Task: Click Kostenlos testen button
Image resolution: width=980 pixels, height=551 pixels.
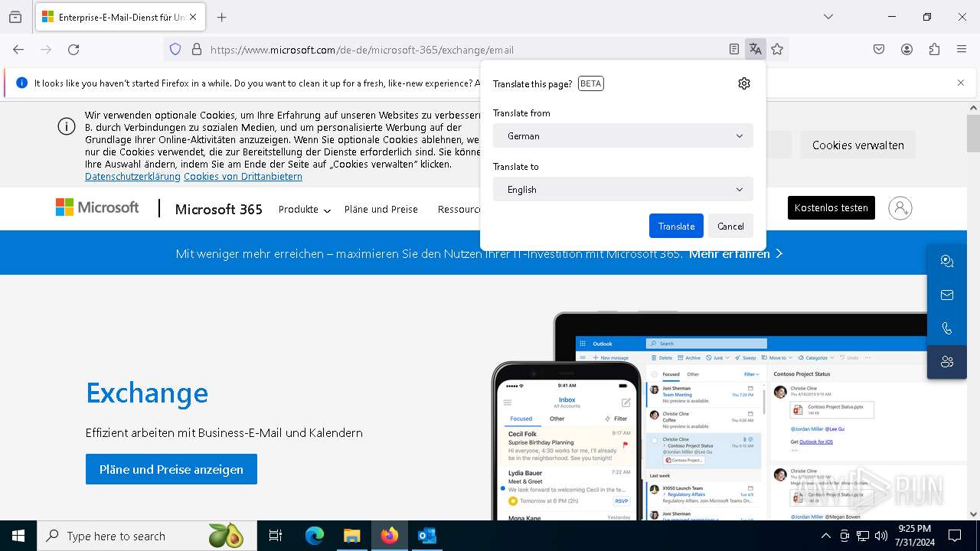Action: [x=831, y=207]
